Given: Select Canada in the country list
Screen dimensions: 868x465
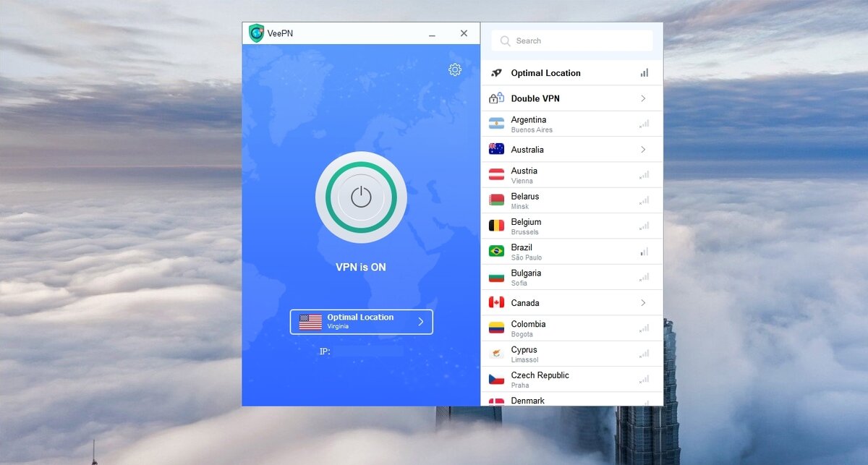Looking at the screenshot, I should 572,303.
